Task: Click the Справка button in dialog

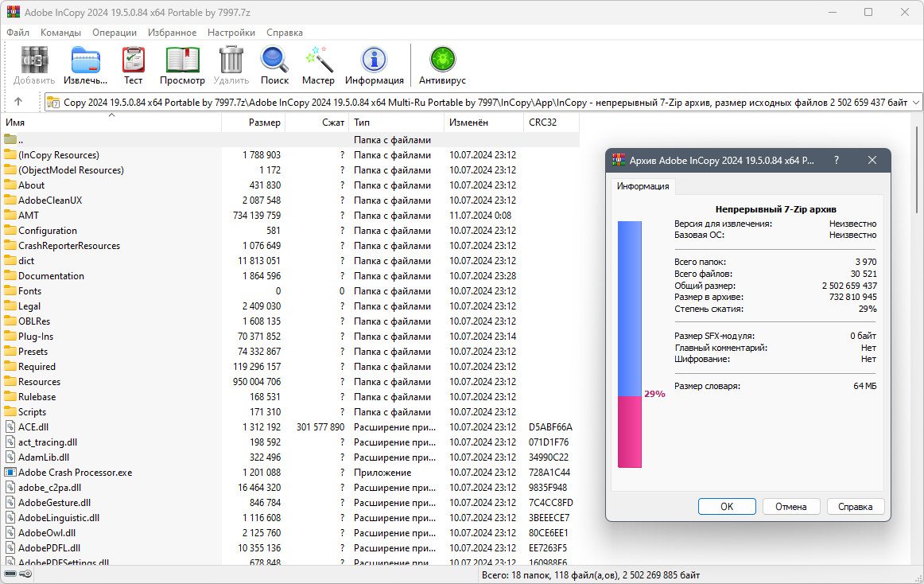Action: [x=855, y=507]
